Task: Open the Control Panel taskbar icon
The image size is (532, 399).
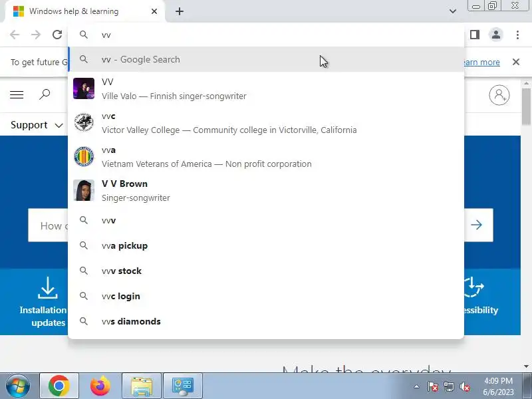Action: tap(183, 386)
